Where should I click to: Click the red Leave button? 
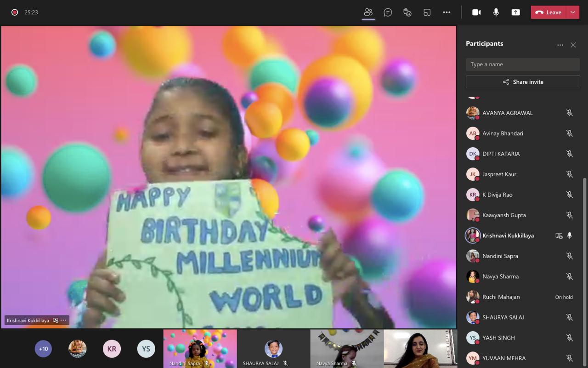(x=548, y=12)
